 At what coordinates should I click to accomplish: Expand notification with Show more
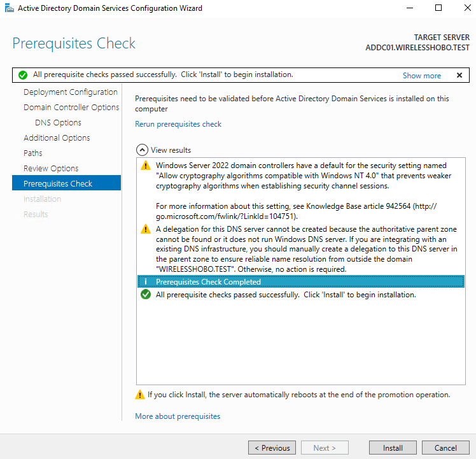pyautogui.click(x=421, y=75)
